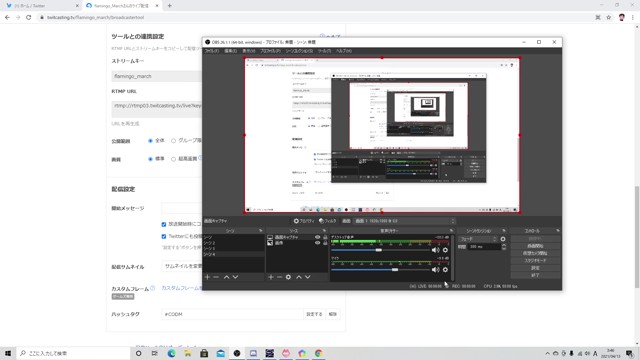The width and height of the screenshot is (640, 360).
Task: Undock the Sources panel
Action: tap(324, 231)
